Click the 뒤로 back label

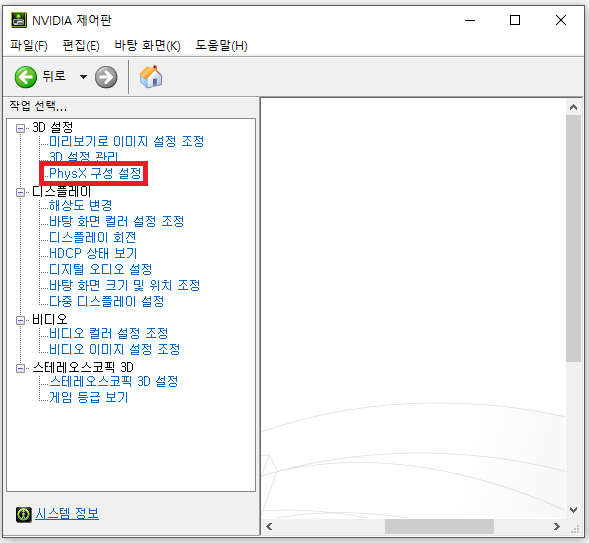[54, 76]
